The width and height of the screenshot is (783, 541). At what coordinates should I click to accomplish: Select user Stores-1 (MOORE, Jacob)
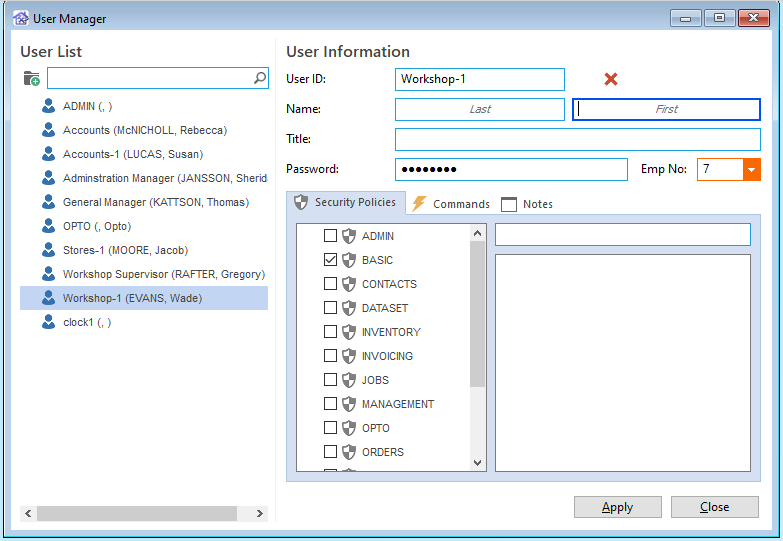click(x=125, y=250)
